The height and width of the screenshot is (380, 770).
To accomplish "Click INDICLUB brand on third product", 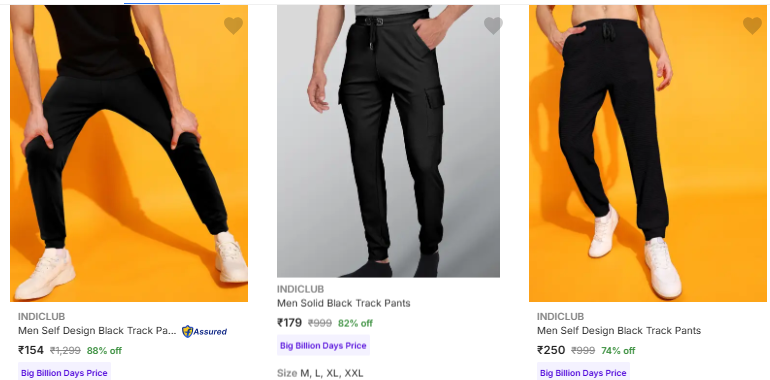I will click(x=560, y=317).
